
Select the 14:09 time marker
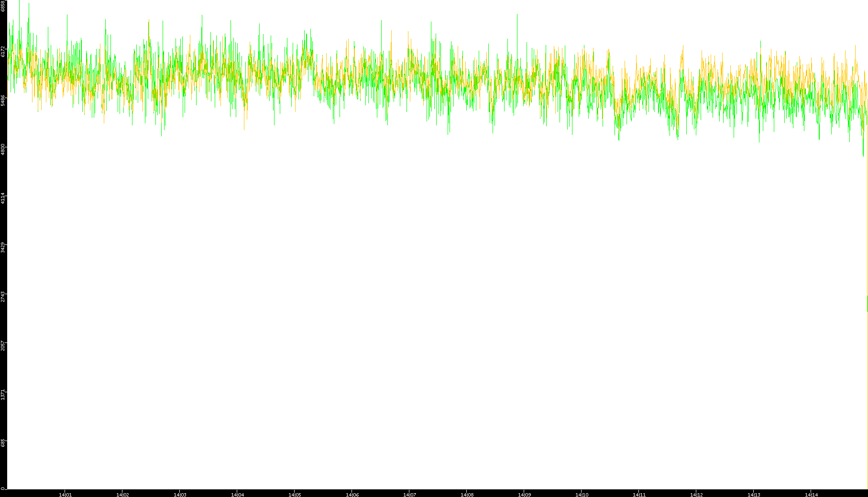524,494
